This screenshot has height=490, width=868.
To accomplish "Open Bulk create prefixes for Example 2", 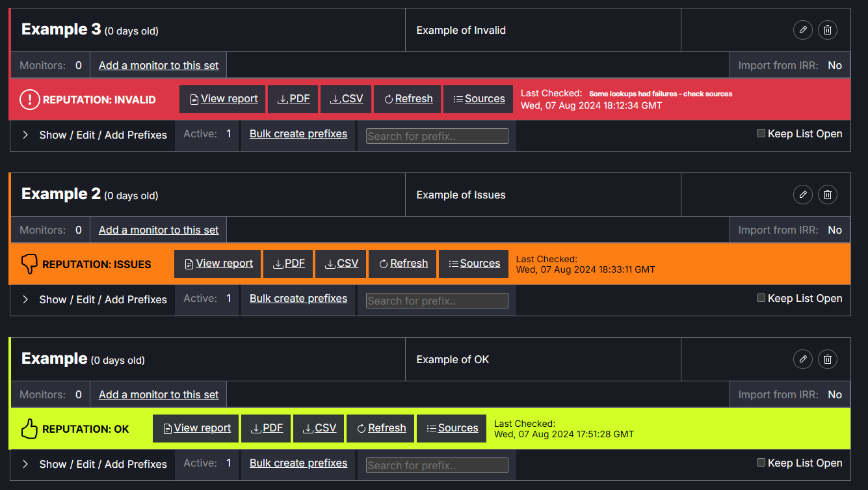I will pos(298,298).
